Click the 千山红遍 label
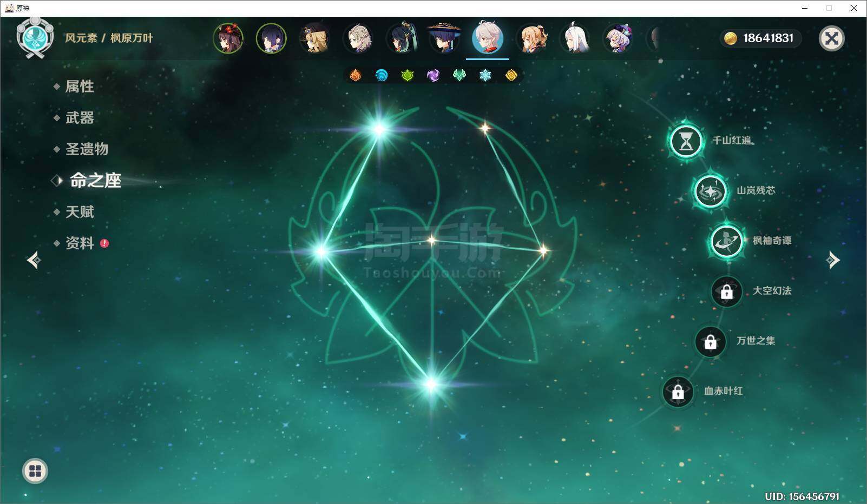The width and height of the screenshot is (867, 504). pyautogui.click(x=732, y=141)
